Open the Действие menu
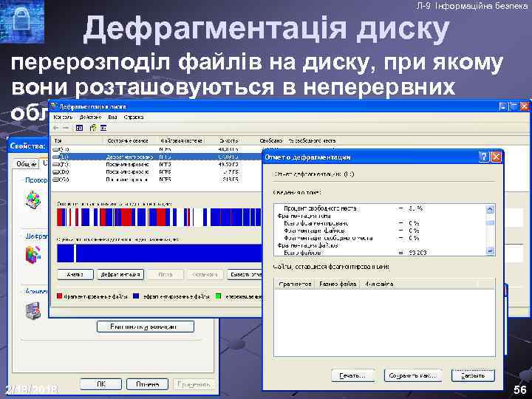 (x=90, y=117)
